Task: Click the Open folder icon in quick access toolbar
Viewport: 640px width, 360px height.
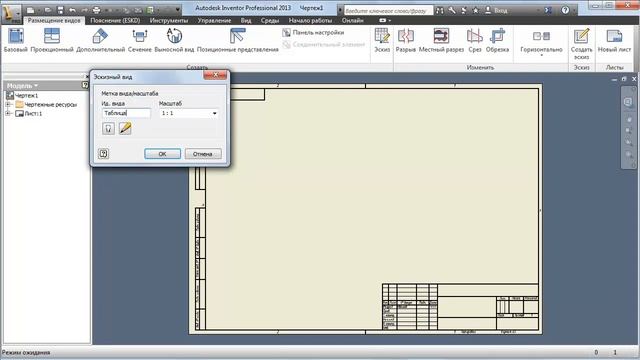Action: coord(48,10)
